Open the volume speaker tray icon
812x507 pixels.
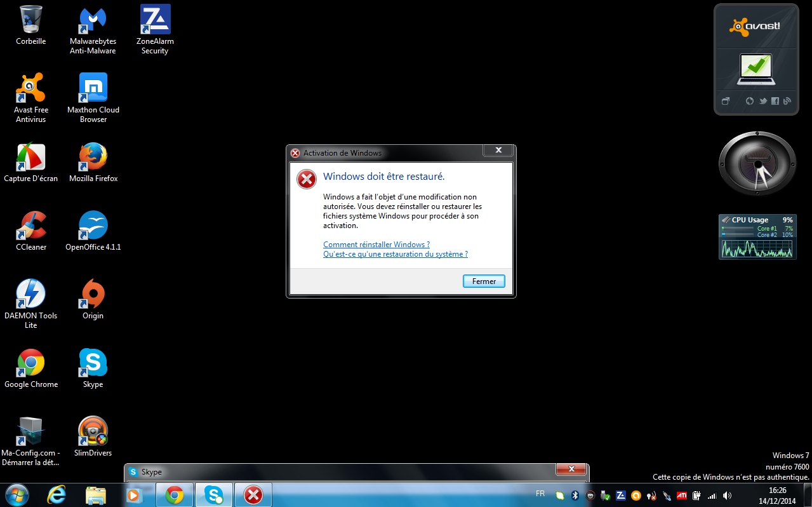pos(727,496)
